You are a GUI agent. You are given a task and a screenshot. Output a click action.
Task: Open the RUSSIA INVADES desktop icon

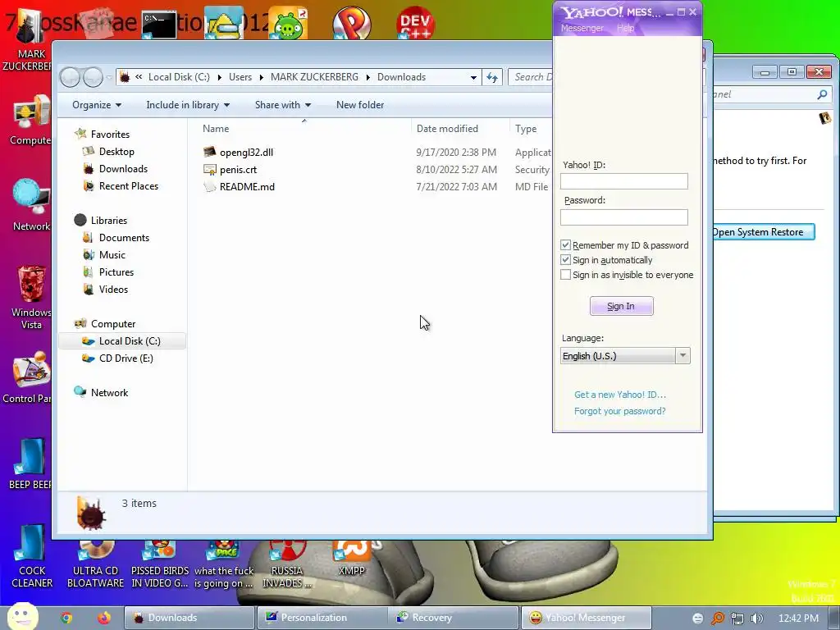[x=287, y=565]
